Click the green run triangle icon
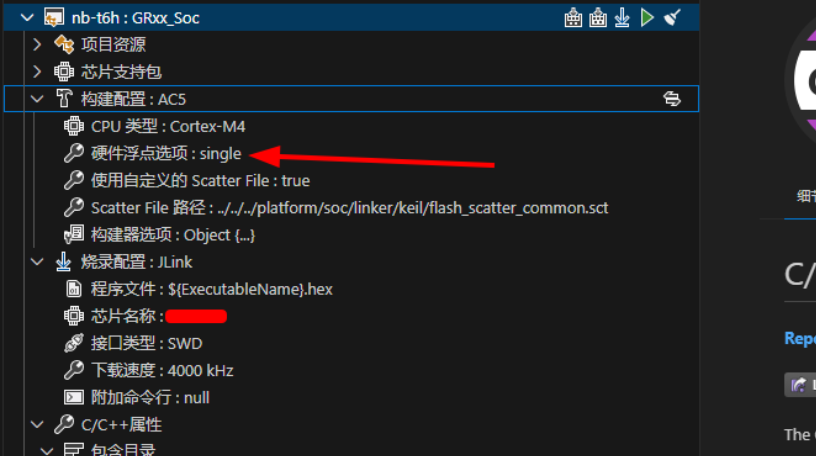 pyautogui.click(x=647, y=17)
